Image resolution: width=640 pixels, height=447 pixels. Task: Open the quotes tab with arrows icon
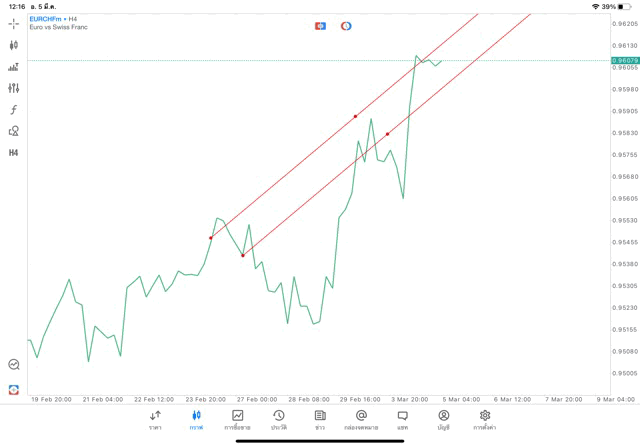(x=155, y=419)
